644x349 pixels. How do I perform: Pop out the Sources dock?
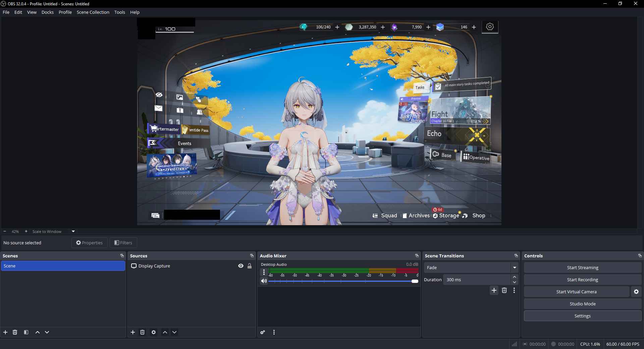(x=252, y=256)
